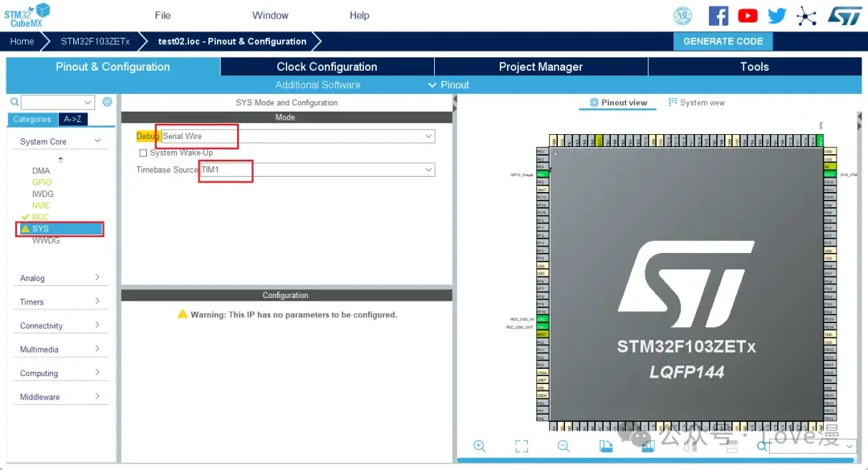Switch to System view
This screenshot has height=470, width=868.
tap(696, 102)
